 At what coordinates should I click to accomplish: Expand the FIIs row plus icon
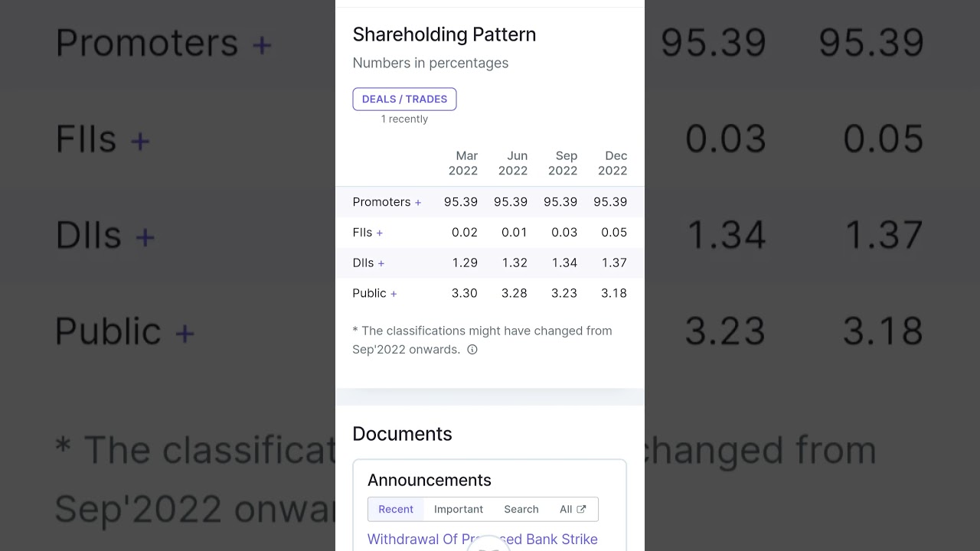[x=380, y=233]
